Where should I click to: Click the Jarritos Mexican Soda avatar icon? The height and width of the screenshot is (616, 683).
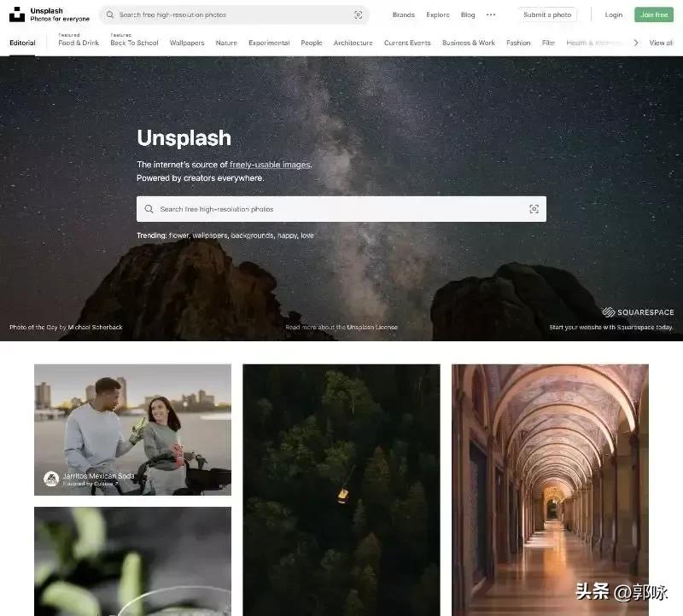tap(51, 479)
